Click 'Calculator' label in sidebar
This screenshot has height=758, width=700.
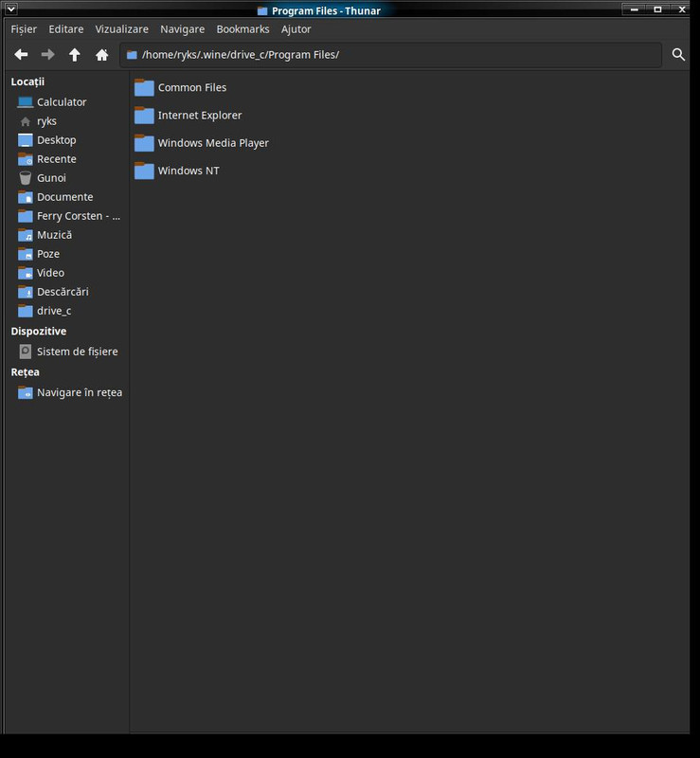coord(62,102)
